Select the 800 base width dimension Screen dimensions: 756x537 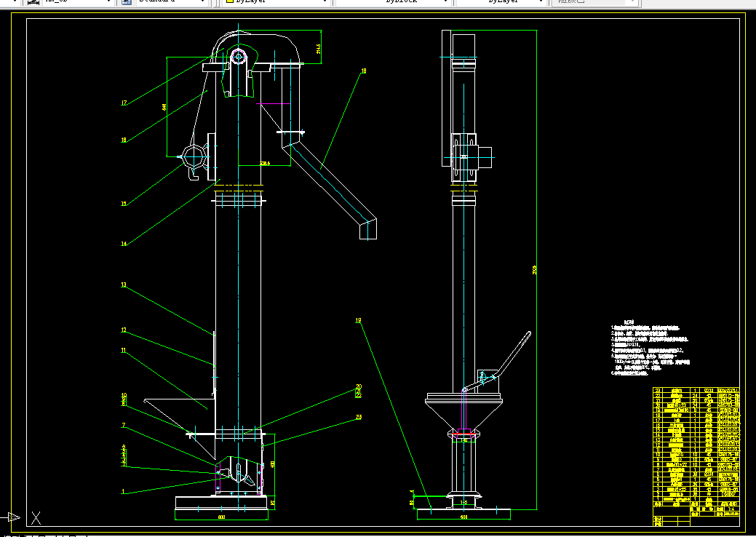click(x=221, y=517)
